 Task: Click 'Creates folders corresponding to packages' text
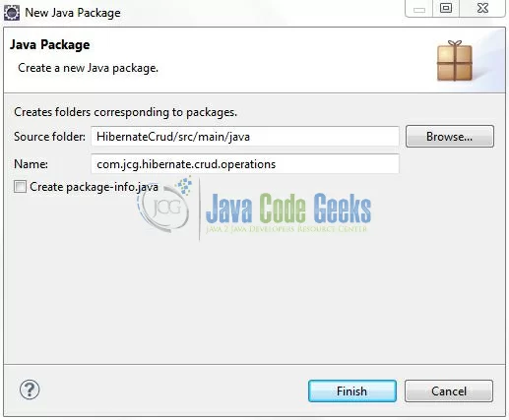[x=125, y=112]
